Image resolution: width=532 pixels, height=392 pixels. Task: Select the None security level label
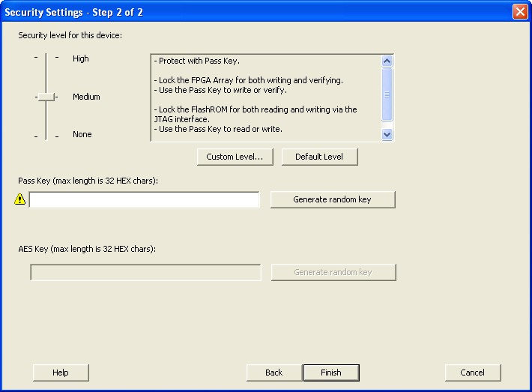82,134
